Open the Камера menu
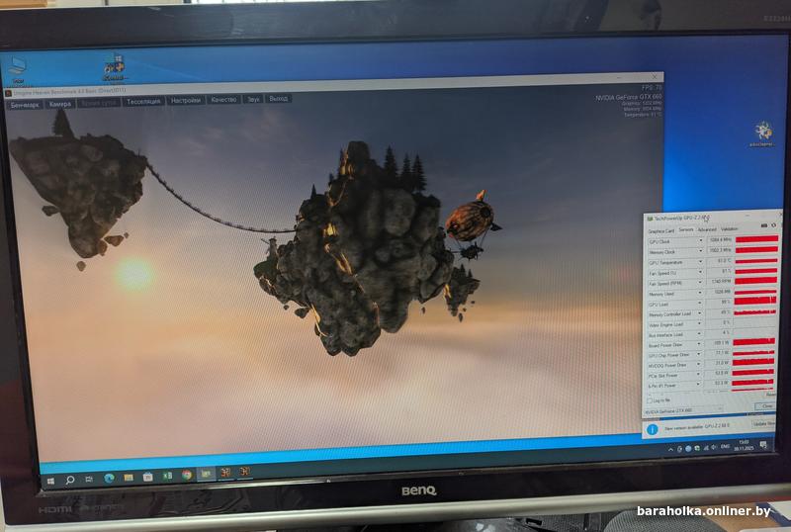 pos(60,104)
